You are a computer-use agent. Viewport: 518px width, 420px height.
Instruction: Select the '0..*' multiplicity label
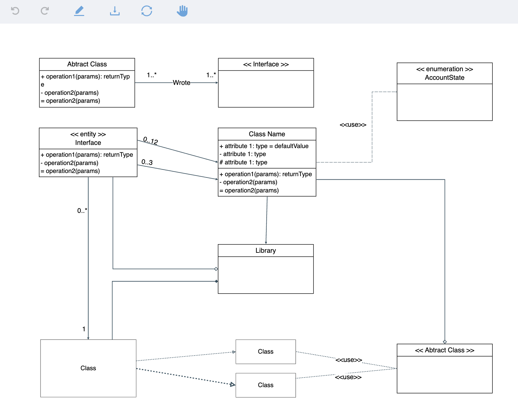(x=82, y=211)
